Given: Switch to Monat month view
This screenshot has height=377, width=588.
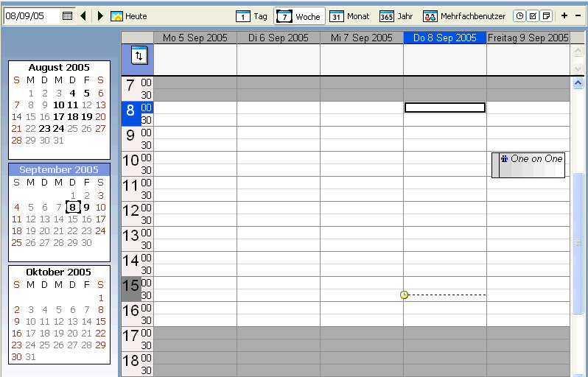Looking at the screenshot, I should (x=349, y=16).
